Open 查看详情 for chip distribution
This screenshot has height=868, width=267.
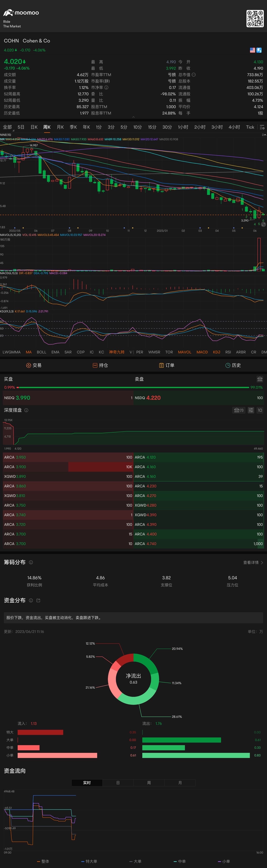253,562
